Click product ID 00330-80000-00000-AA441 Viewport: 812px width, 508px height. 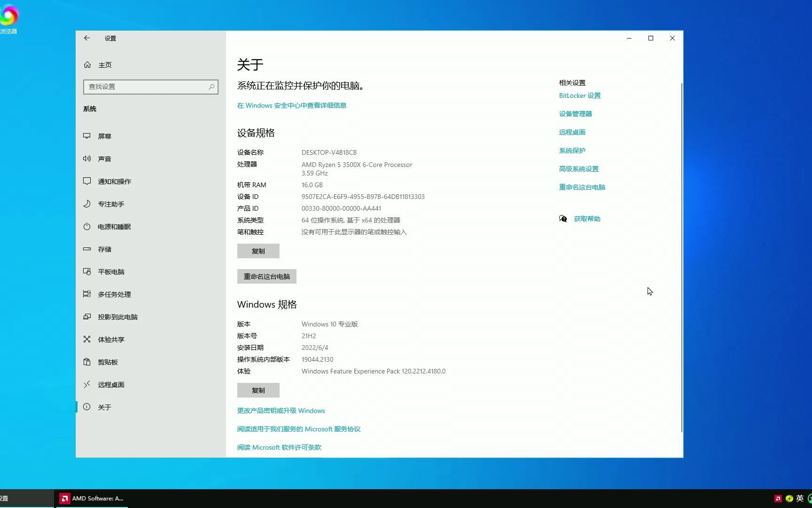342,208
